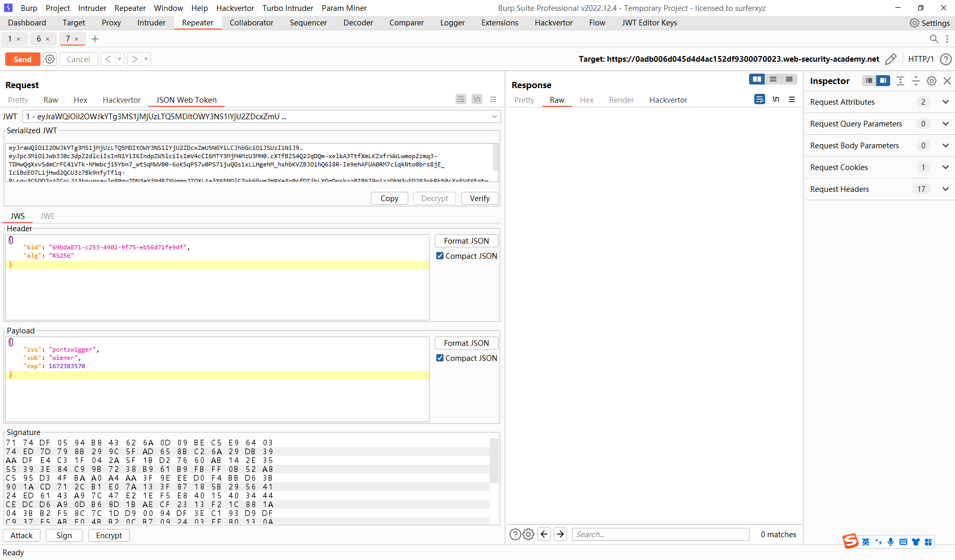955x560 pixels.
Task: Open response search settings gear
Action: click(x=528, y=535)
